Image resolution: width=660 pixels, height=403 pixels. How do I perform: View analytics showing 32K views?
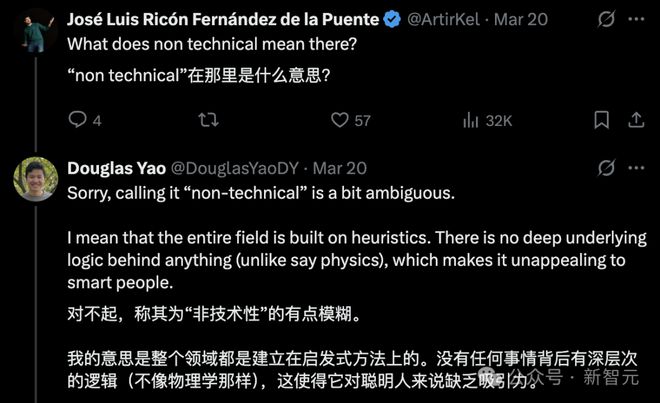472,120
